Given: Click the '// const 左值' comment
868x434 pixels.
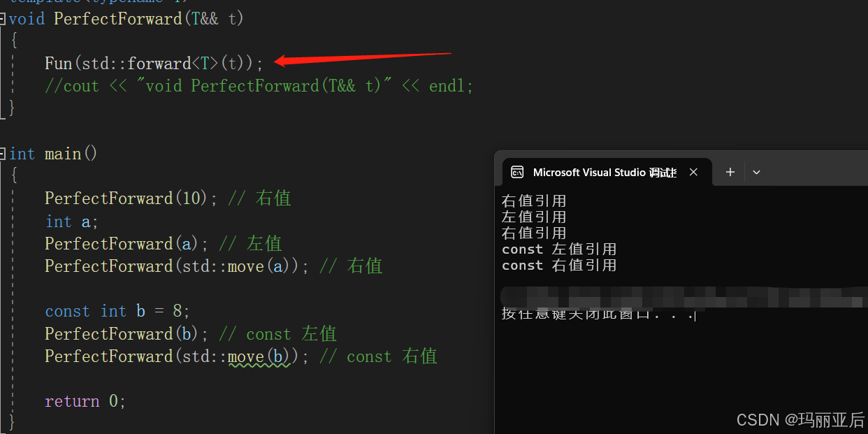Looking at the screenshot, I should point(278,333).
